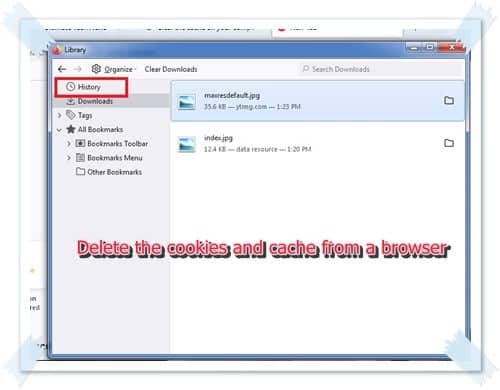This screenshot has height=390, width=500.
Task: Expand Bookmarks Toolbar folder
Action: coord(69,144)
